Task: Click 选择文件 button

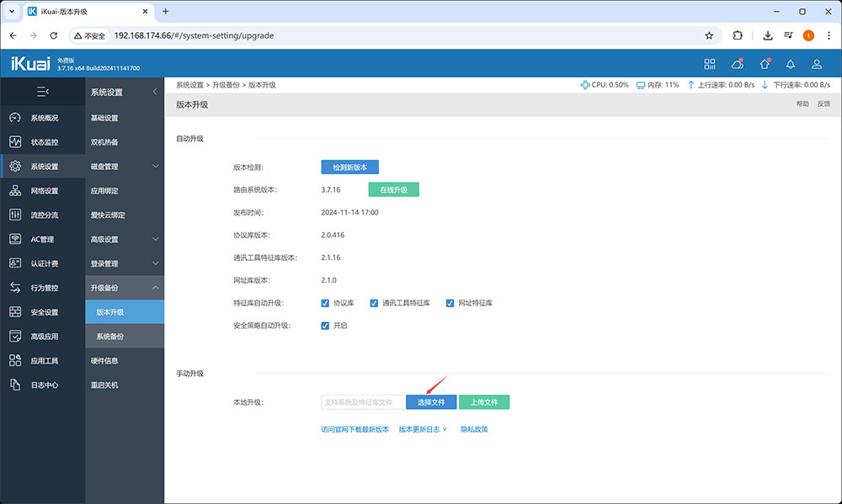Action: point(431,402)
